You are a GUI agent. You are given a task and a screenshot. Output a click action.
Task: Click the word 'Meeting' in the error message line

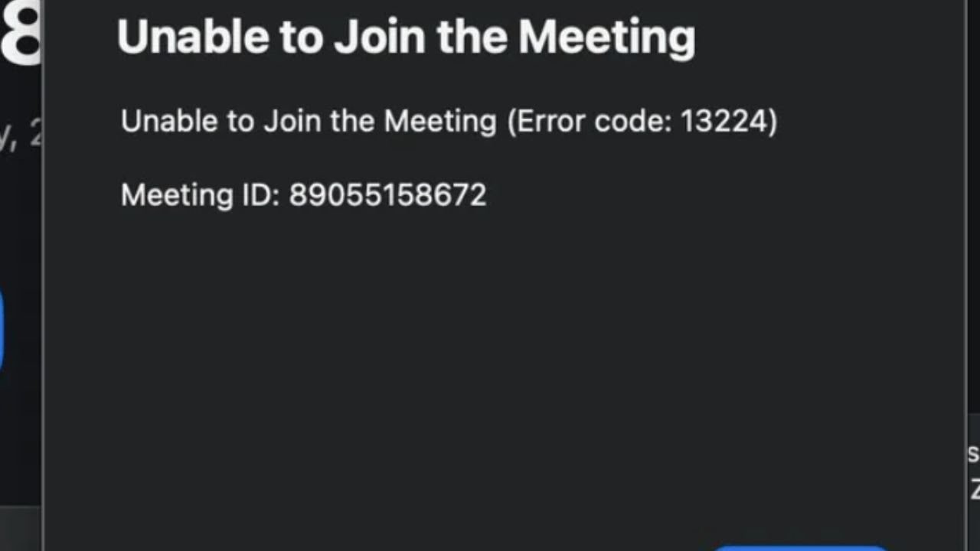[440, 122]
